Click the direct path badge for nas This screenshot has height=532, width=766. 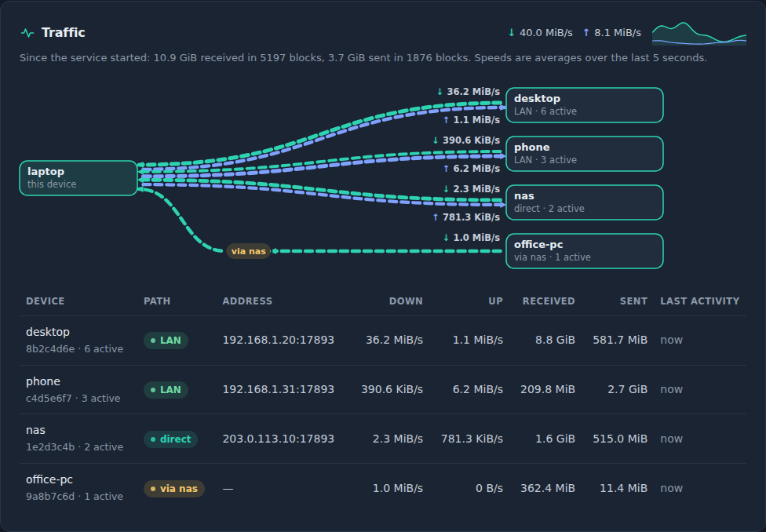click(170, 439)
